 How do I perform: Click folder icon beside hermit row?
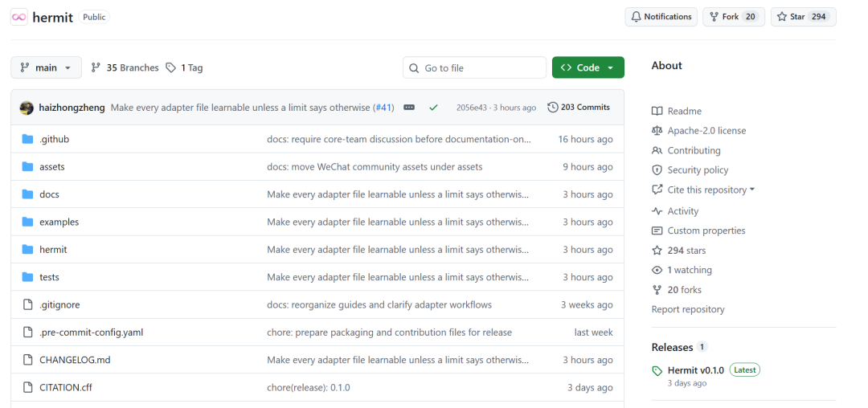[x=27, y=249]
